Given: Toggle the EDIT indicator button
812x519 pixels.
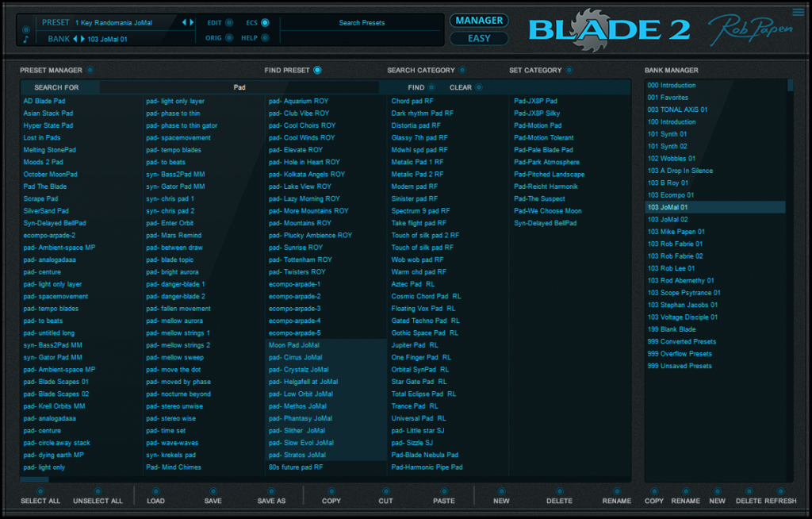Looking at the screenshot, I should (x=229, y=23).
